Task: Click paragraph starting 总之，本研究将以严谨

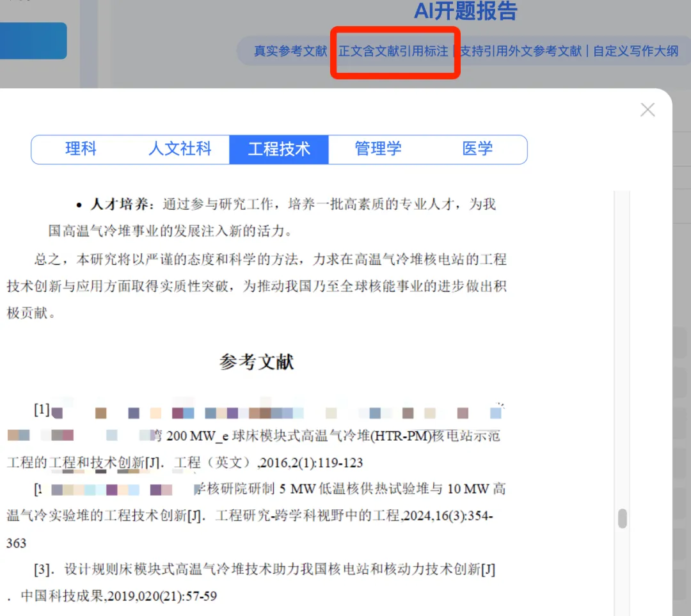Action: tap(257, 286)
